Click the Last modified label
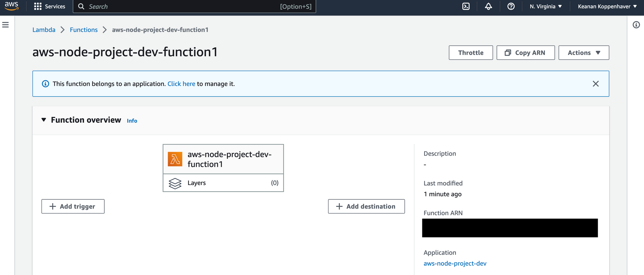 [x=443, y=183]
